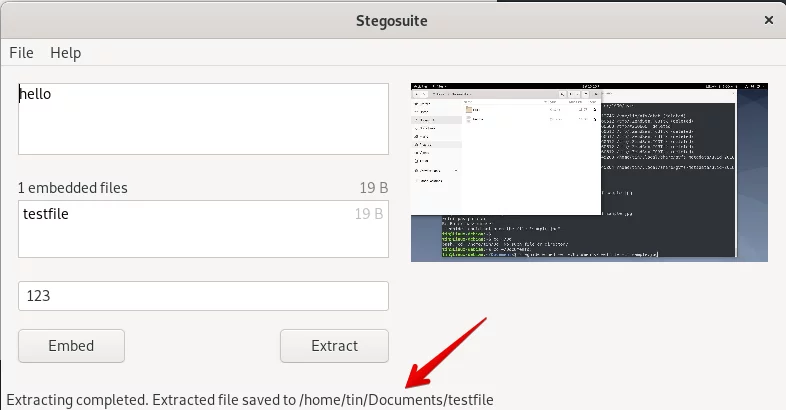Click the message text area containing hello
This screenshot has width=786, height=410.
pos(203,119)
